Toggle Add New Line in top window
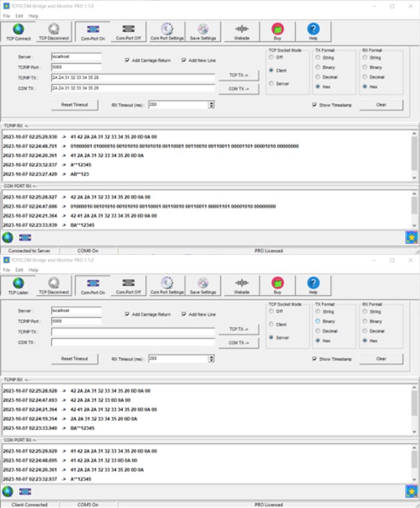 184,60
